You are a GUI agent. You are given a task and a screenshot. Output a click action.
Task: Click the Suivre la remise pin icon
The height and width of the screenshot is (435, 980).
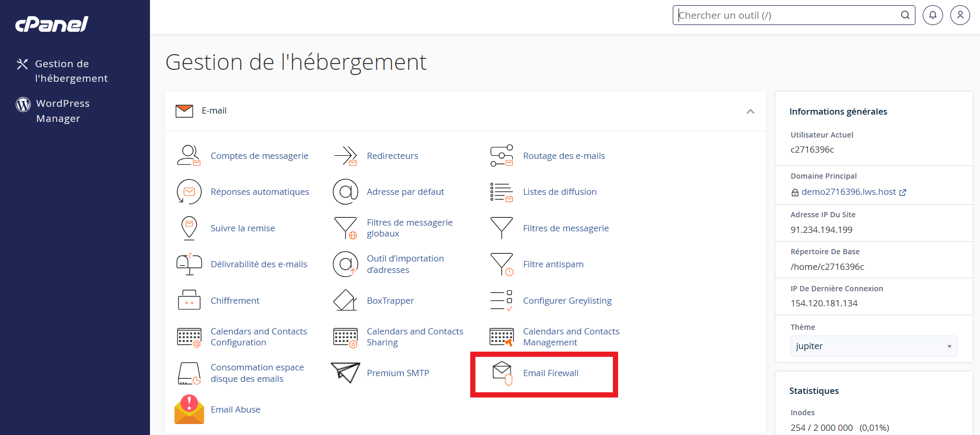(x=189, y=228)
